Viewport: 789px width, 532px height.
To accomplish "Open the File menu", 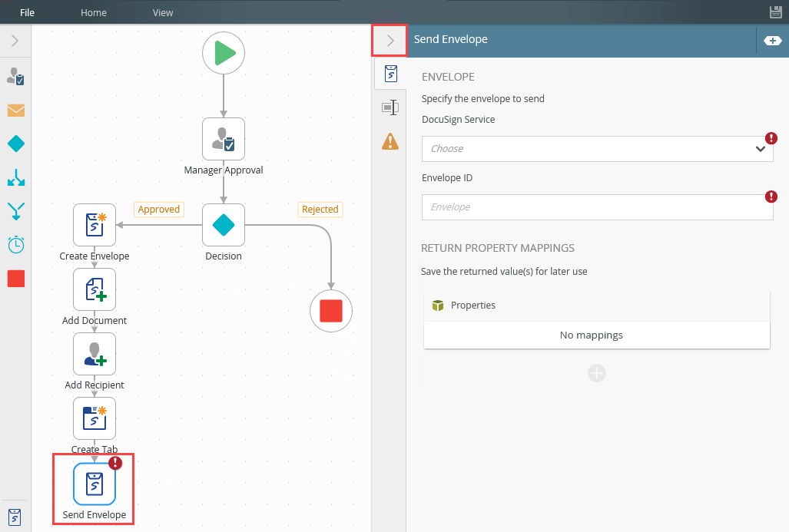I will pyautogui.click(x=27, y=12).
